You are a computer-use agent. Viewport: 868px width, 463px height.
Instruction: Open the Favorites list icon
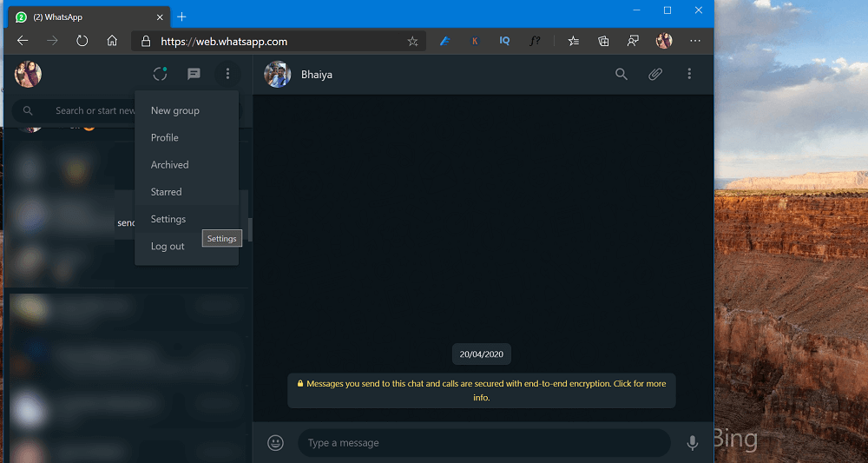(x=574, y=41)
